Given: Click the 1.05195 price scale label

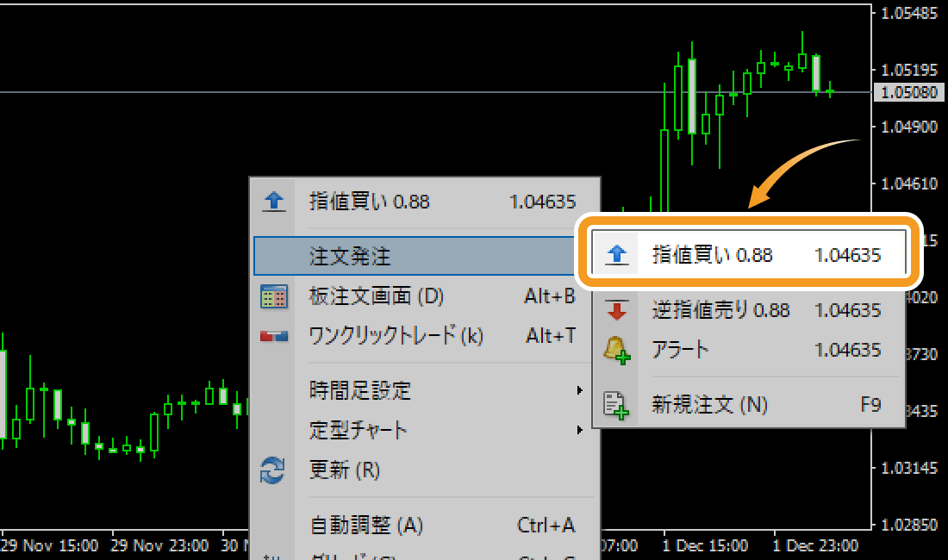Looking at the screenshot, I should [909, 70].
